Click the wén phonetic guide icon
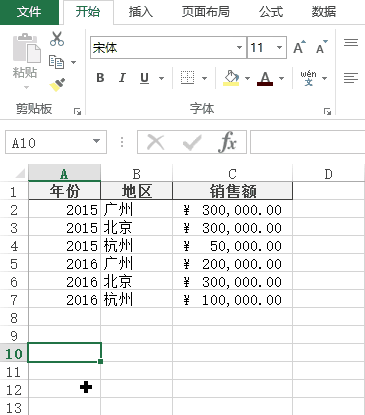 pos(308,78)
